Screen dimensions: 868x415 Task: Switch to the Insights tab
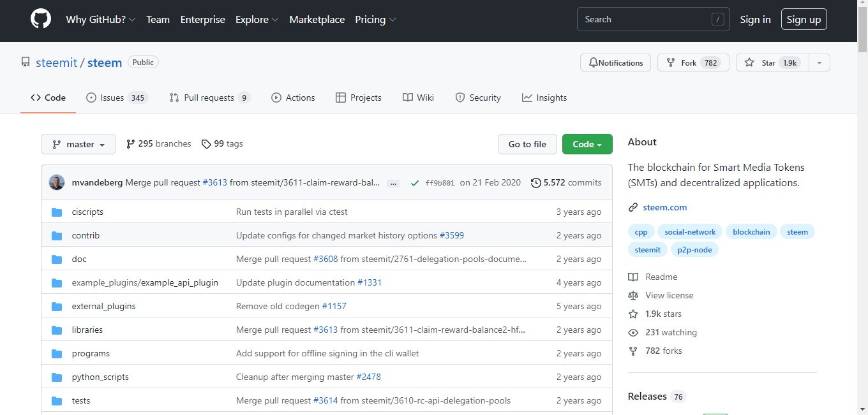[x=544, y=98]
